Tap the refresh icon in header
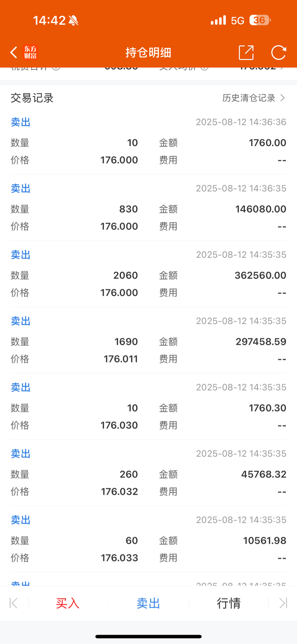This screenshot has width=297, height=644. click(278, 52)
